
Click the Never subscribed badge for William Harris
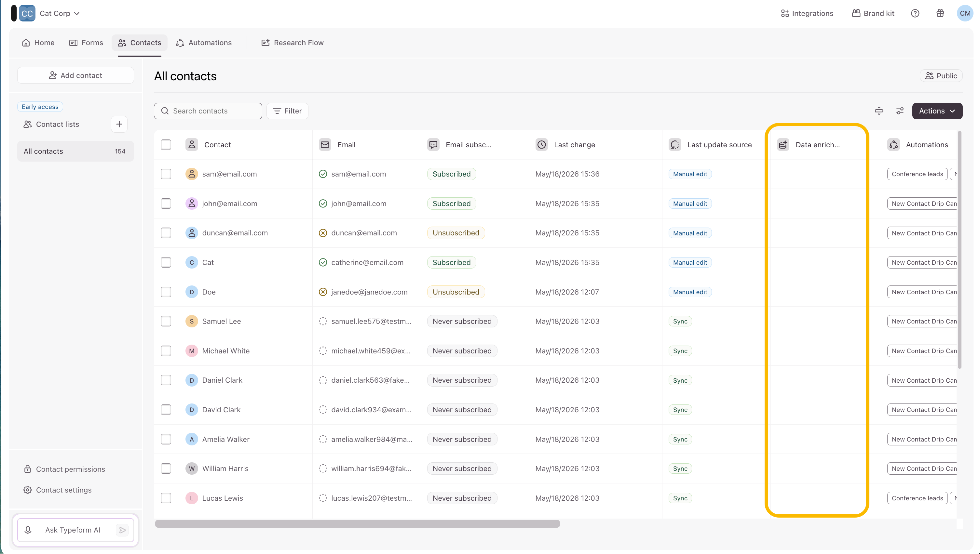462,468
